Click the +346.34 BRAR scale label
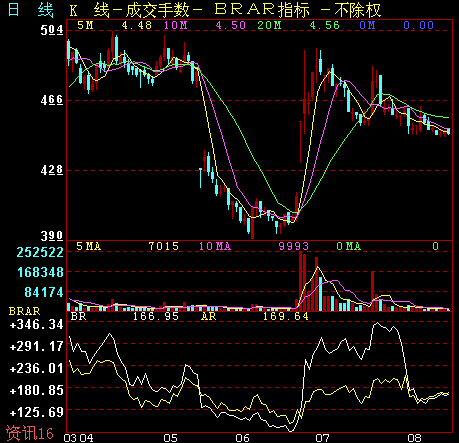This screenshot has width=459, height=443. click(x=36, y=324)
